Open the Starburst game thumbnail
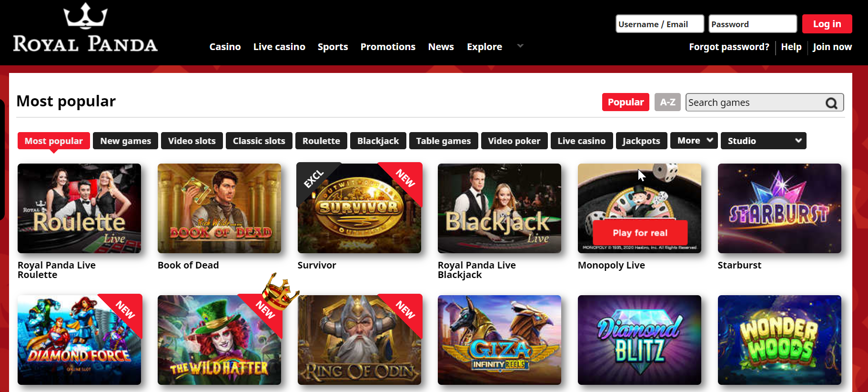Viewport: 868px width, 392px height. click(x=779, y=208)
